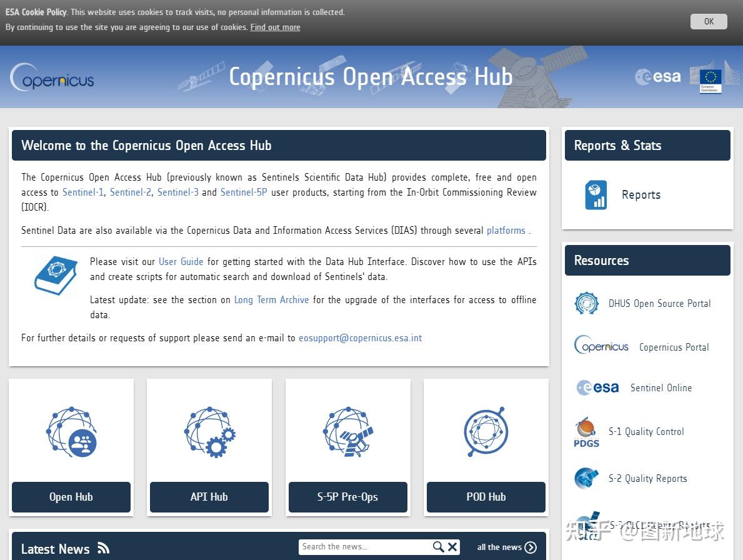Click the POD Hub orbit icon
The image size is (743, 560).
pos(486,432)
